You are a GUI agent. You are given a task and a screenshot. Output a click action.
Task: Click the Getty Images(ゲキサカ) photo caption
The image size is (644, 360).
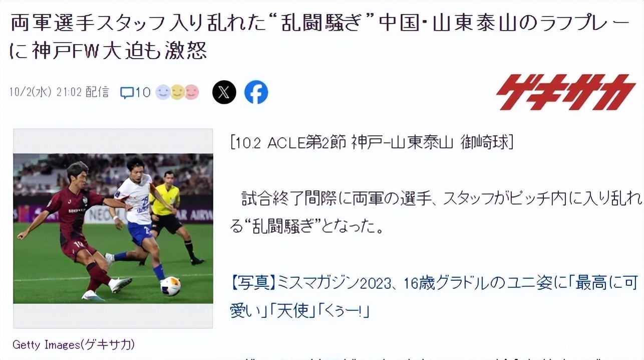click(x=74, y=345)
